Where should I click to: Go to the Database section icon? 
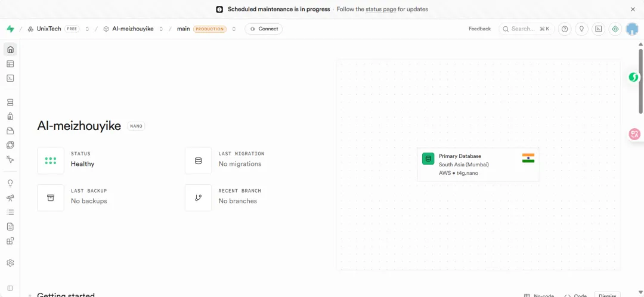[x=10, y=103]
